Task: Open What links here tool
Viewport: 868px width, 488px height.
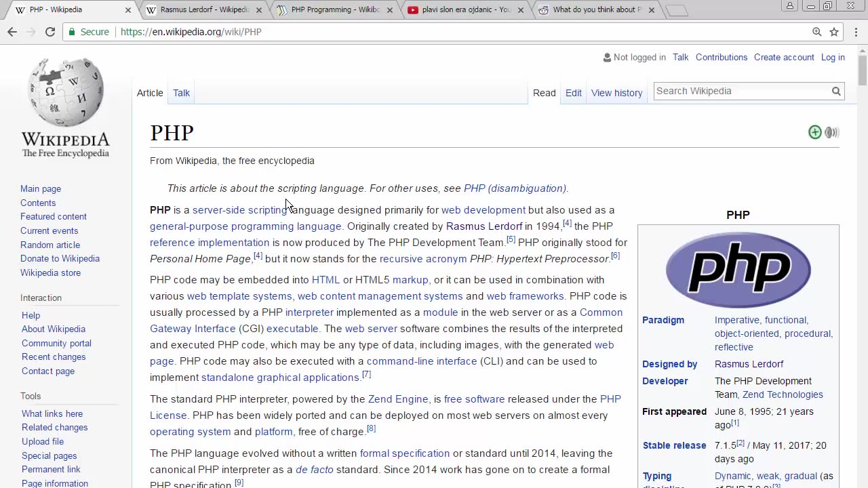Action: 52,414
